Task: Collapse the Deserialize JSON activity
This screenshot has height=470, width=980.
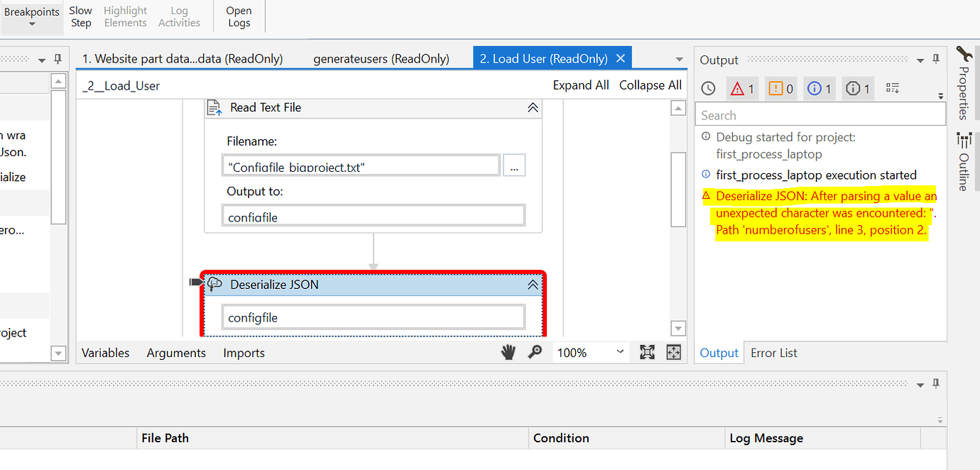Action: pos(532,285)
